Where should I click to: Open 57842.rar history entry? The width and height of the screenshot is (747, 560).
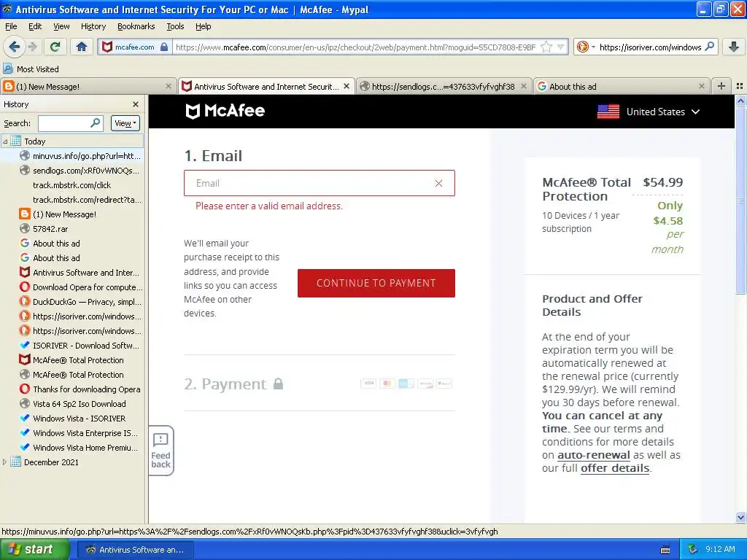pos(44,228)
